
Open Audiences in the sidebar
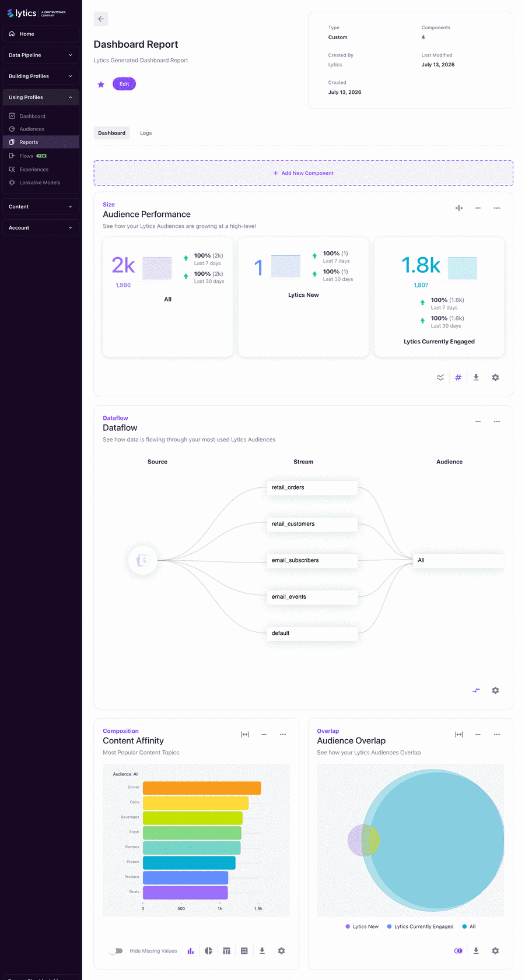pos(41,129)
